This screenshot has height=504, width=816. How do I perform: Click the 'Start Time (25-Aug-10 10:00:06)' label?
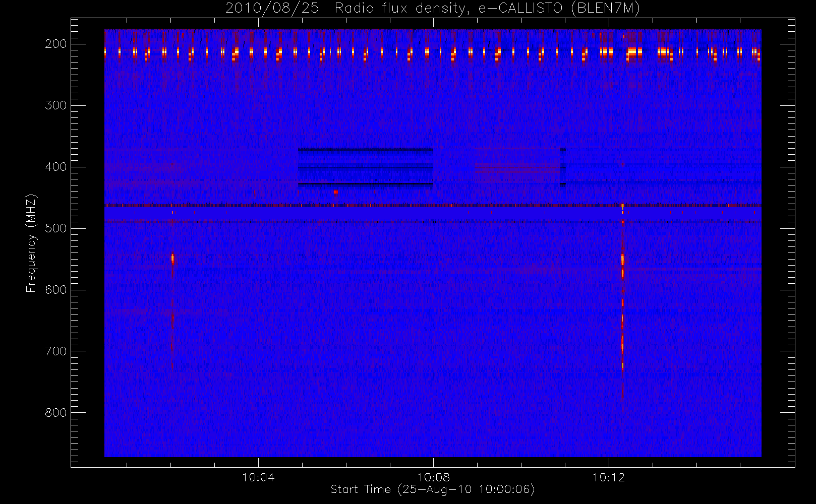432,489
